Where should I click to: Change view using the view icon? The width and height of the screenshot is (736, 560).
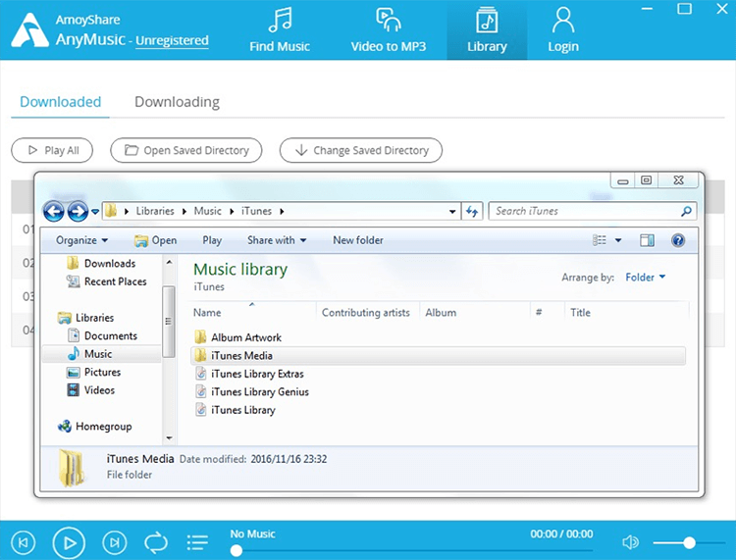600,240
